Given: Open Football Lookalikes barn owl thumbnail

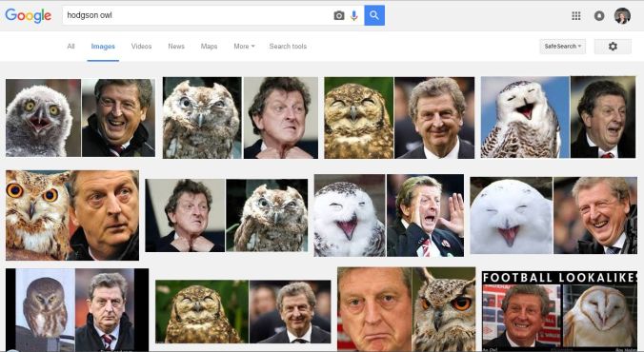Looking at the screenshot, I should click(559, 310).
